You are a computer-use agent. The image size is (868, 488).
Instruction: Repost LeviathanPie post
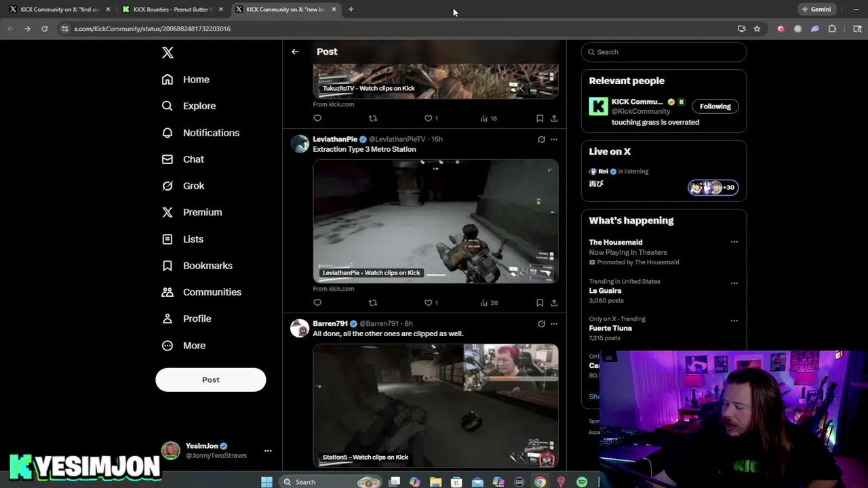[372, 302]
